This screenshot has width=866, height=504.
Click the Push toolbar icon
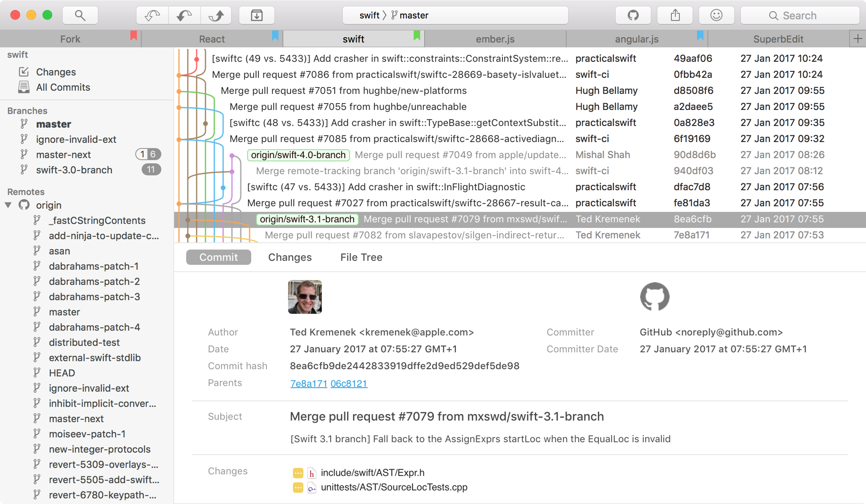pyautogui.click(x=216, y=16)
